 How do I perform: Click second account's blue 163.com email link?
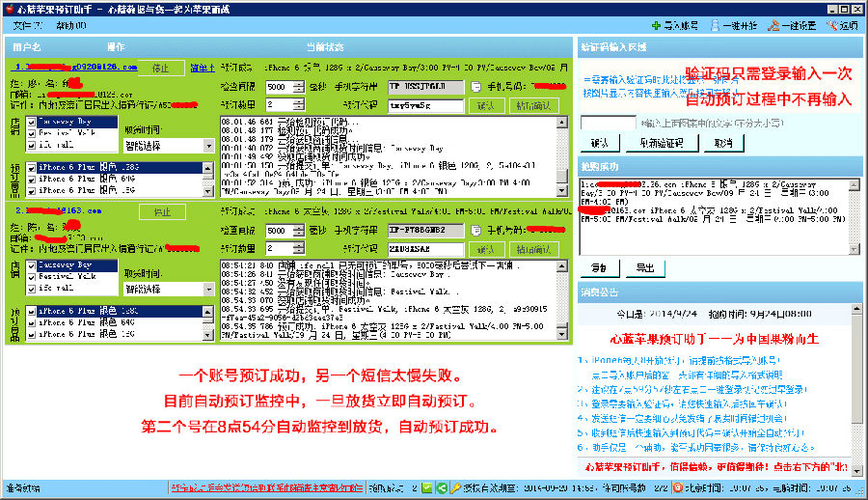coord(58,210)
